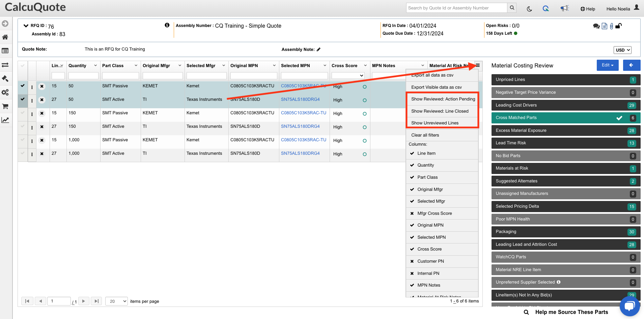Screen dimensions: 644x319
Task: Open Quantity column header dropdown
Action: point(95,65)
